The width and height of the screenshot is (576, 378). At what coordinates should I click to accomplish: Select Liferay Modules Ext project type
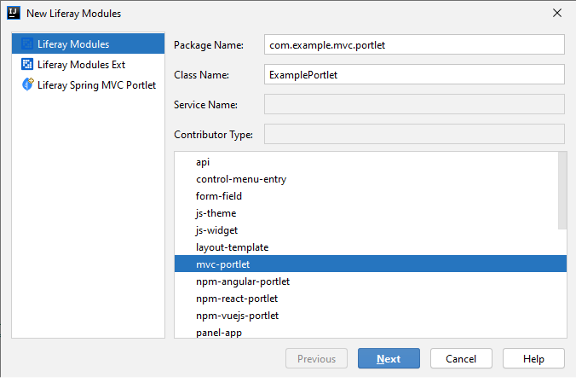point(88,64)
